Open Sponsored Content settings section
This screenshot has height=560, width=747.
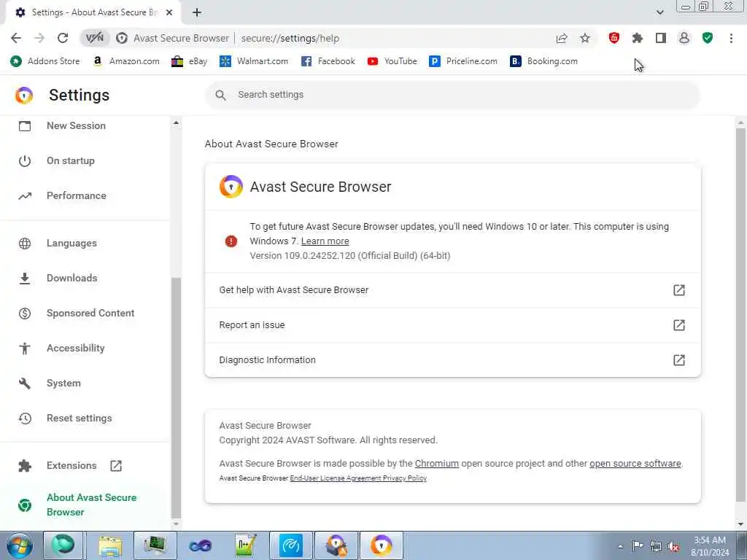point(90,314)
